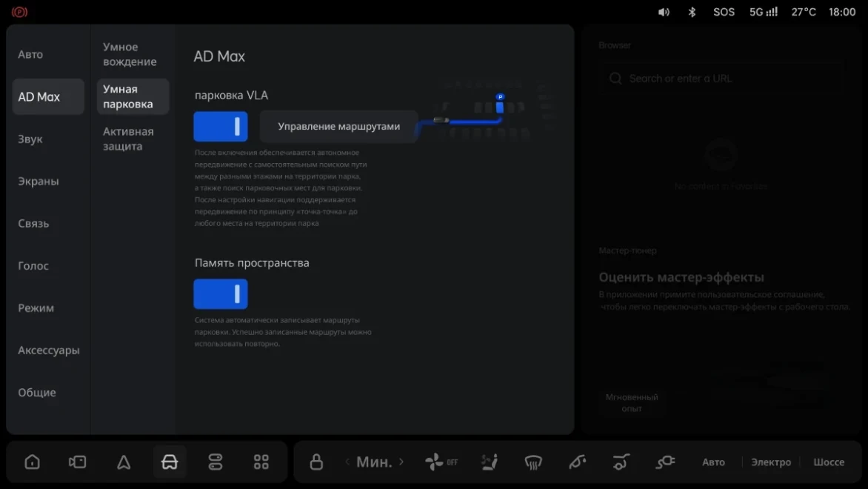Viewport: 868px width, 489px height.
Task: Open the home screen icon in dock
Action: pyautogui.click(x=32, y=462)
